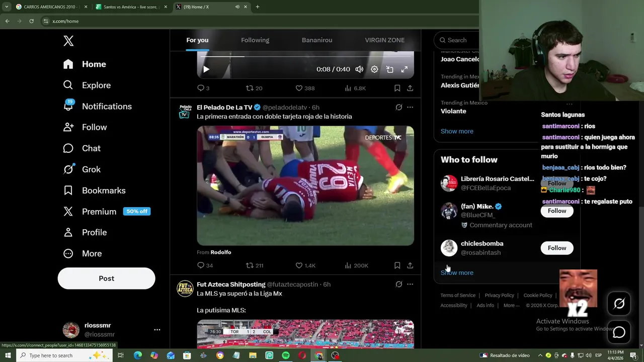Open Bookmarks in the sidebar

coord(94,191)
